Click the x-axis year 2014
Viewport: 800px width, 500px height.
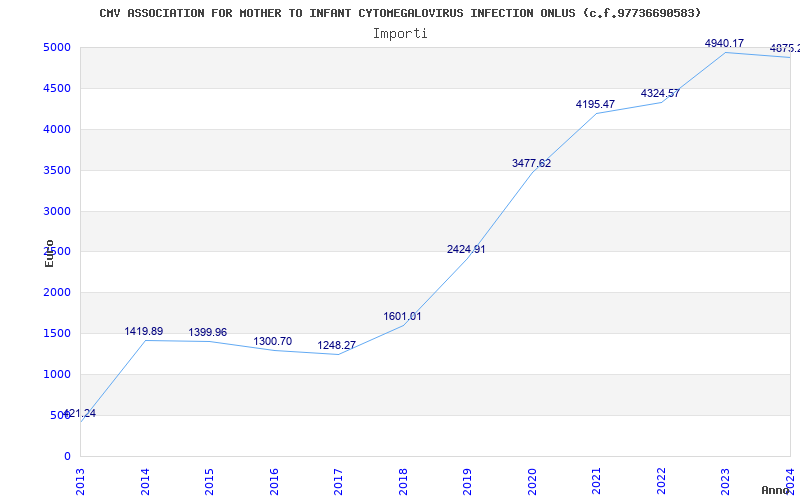[x=145, y=482]
